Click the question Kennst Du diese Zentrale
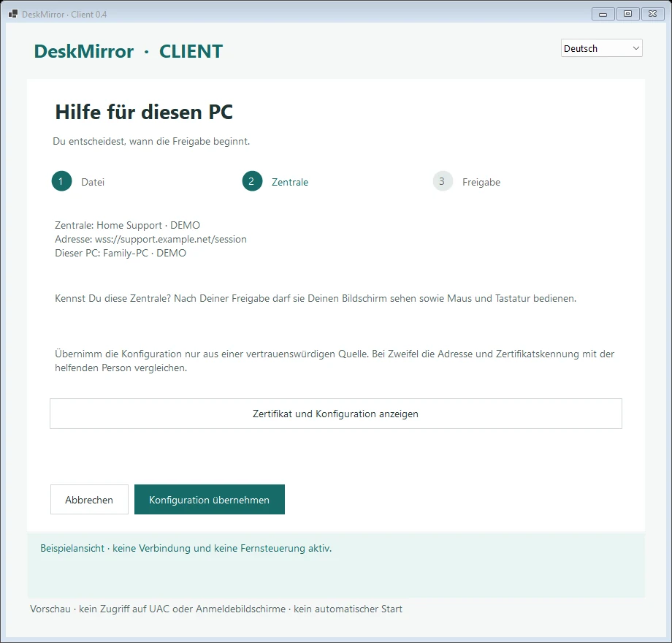This screenshot has height=643, width=672. point(316,298)
